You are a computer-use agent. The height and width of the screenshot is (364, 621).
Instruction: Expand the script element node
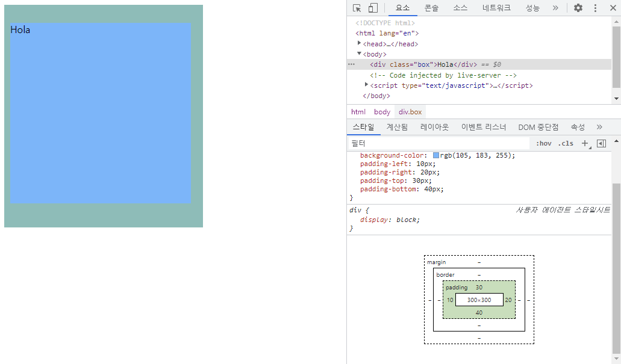(x=366, y=85)
